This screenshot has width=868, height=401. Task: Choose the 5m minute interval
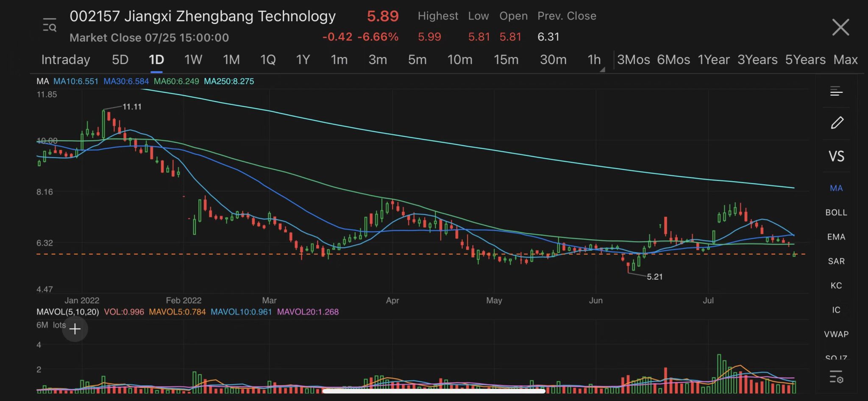[x=417, y=60]
